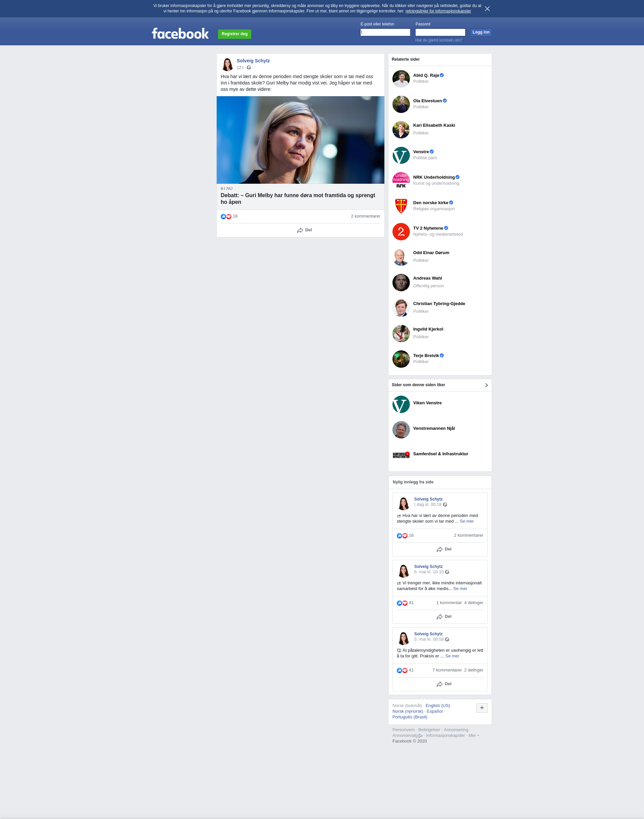Click the reactions icons showing 16 on main post
The image size is (644, 819).
tap(226, 216)
